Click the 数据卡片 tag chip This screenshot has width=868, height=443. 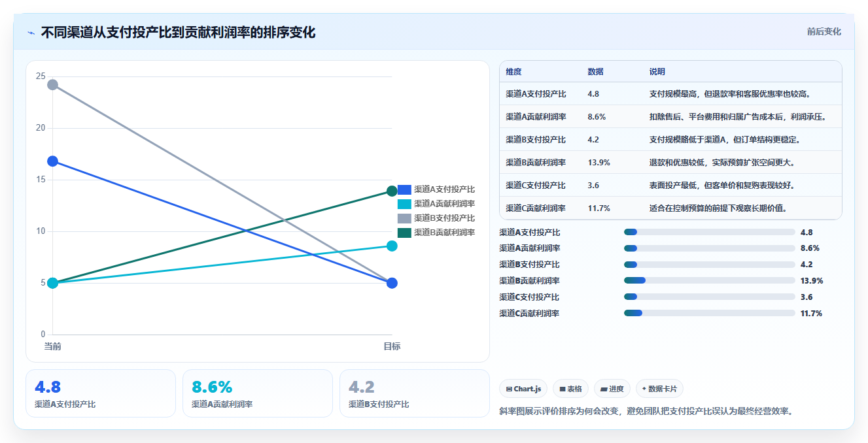(659, 389)
